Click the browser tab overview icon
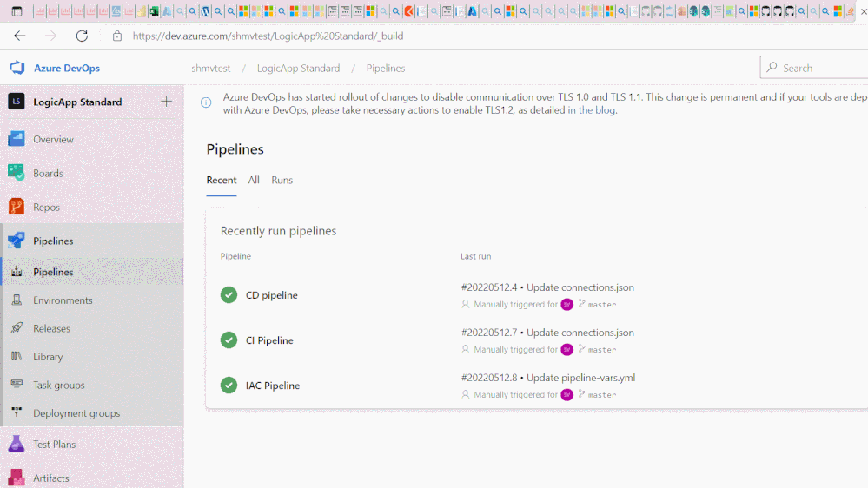Screen dimensions: 868x488 point(17,11)
